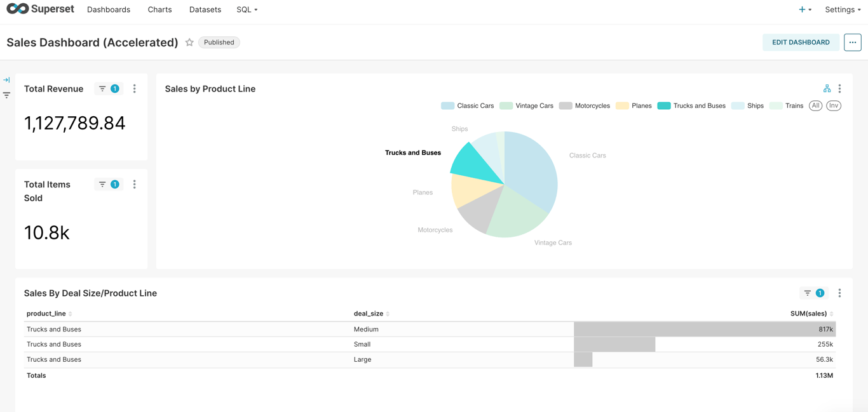Open the Sales by Product Line options menu
This screenshot has height=412, width=868.
click(x=839, y=89)
